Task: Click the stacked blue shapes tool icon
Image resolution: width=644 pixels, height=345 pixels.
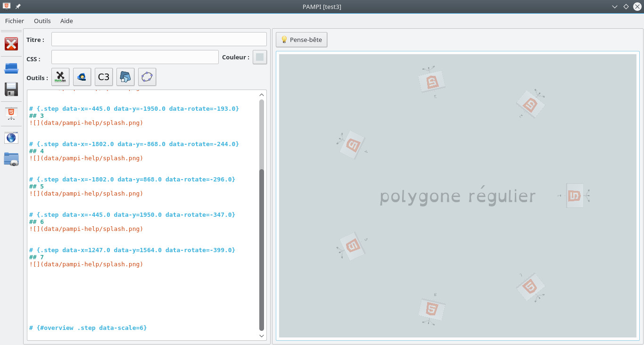Action: [125, 77]
